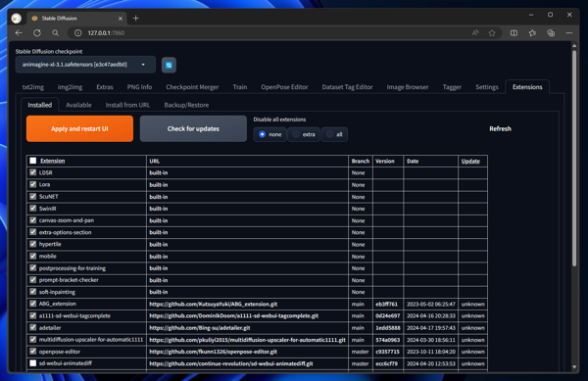Screen dimensions: 588x381
Task: Open browser settings and more menu
Action: point(568,33)
